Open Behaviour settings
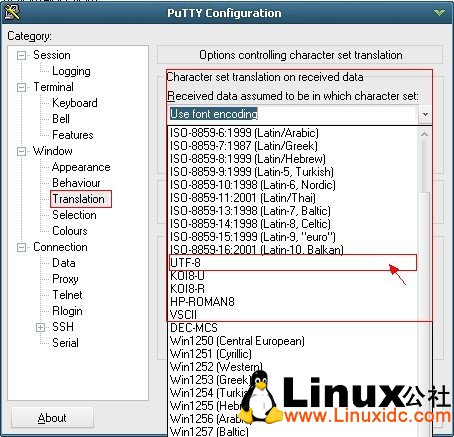 pyautogui.click(x=76, y=183)
